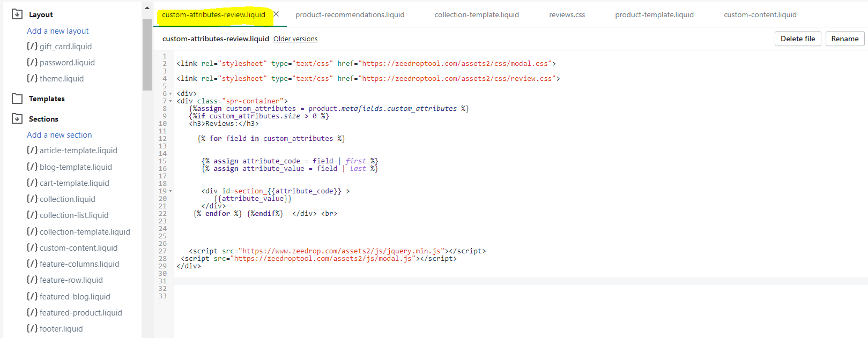Click the Templates heading text

[x=47, y=99]
